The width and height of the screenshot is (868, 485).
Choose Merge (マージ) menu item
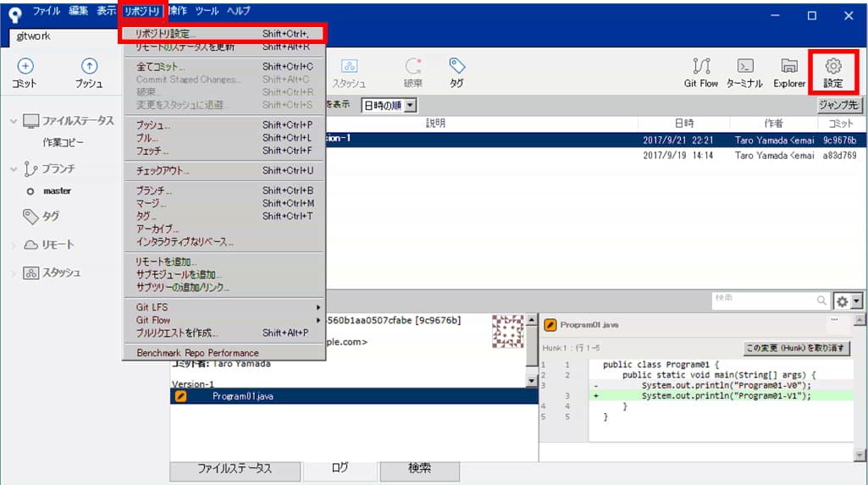(x=224, y=203)
